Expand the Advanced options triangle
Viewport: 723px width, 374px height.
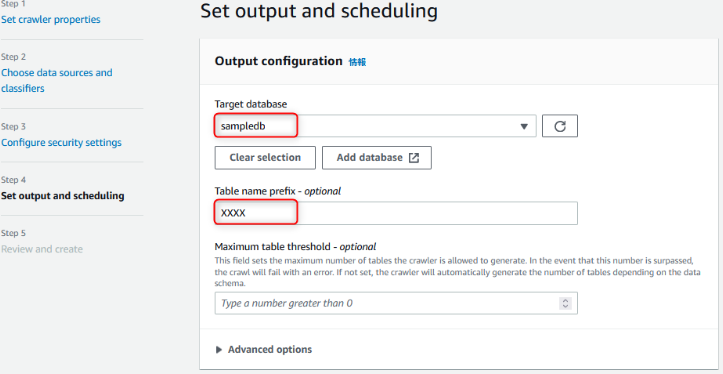coord(219,350)
